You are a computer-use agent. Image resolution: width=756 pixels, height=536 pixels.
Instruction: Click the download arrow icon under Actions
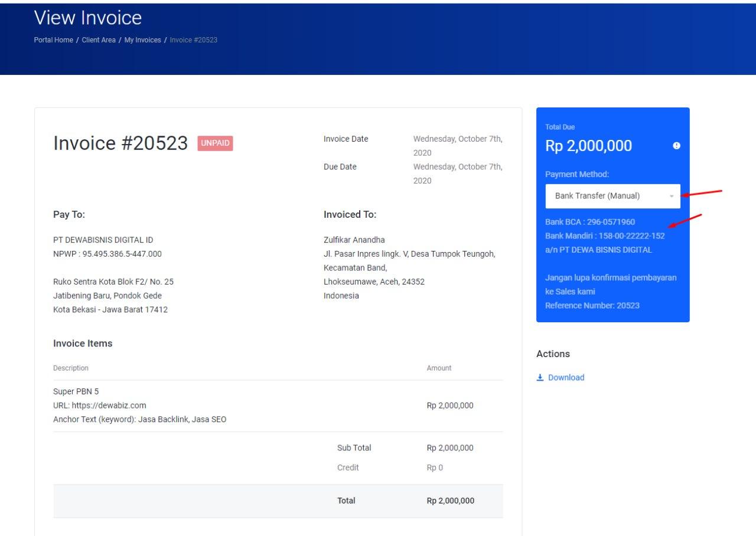click(x=540, y=378)
